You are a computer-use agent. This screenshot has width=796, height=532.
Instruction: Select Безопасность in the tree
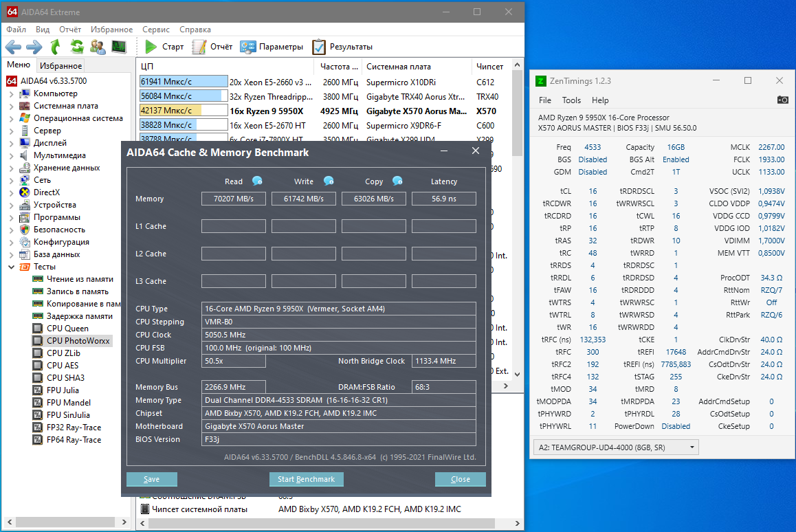tap(59, 230)
